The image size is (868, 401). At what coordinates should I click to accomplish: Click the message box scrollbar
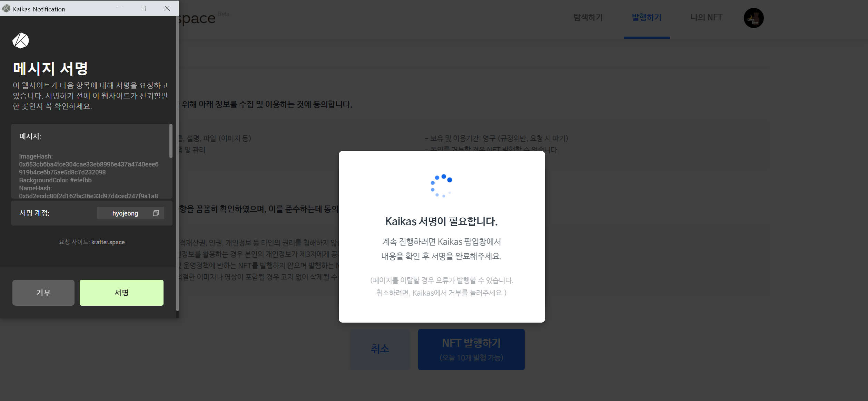click(171, 141)
